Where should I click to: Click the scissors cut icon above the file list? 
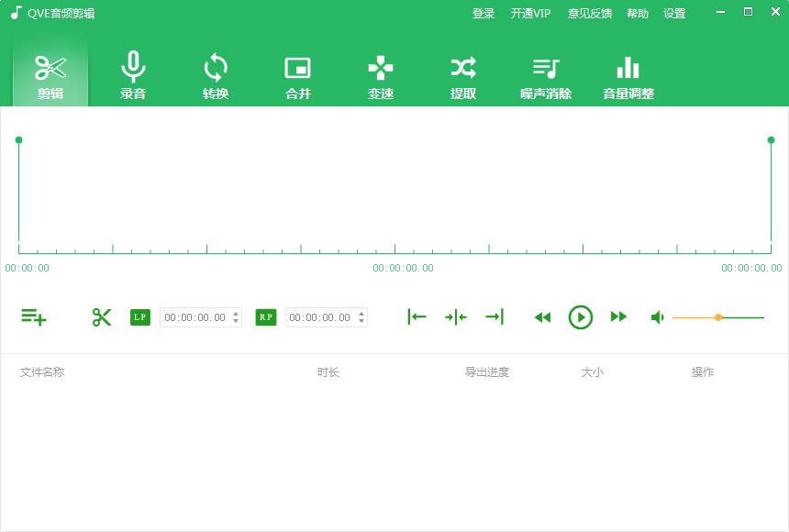(101, 316)
